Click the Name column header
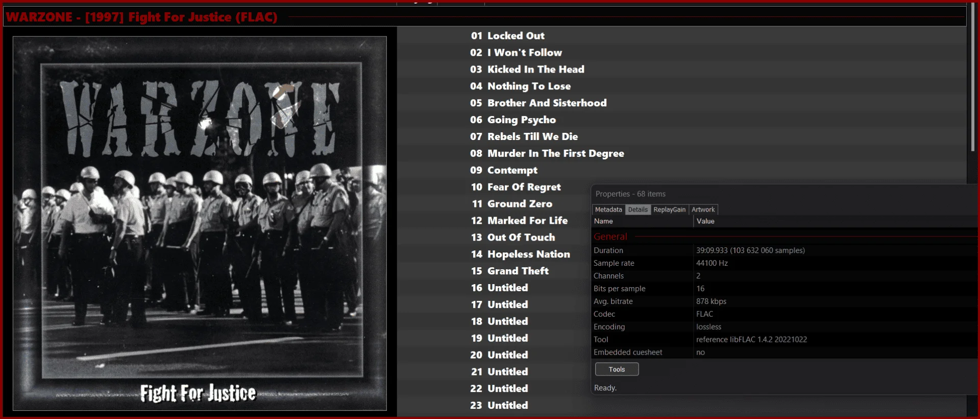This screenshot has height=419, width=980. coord(643,221)
